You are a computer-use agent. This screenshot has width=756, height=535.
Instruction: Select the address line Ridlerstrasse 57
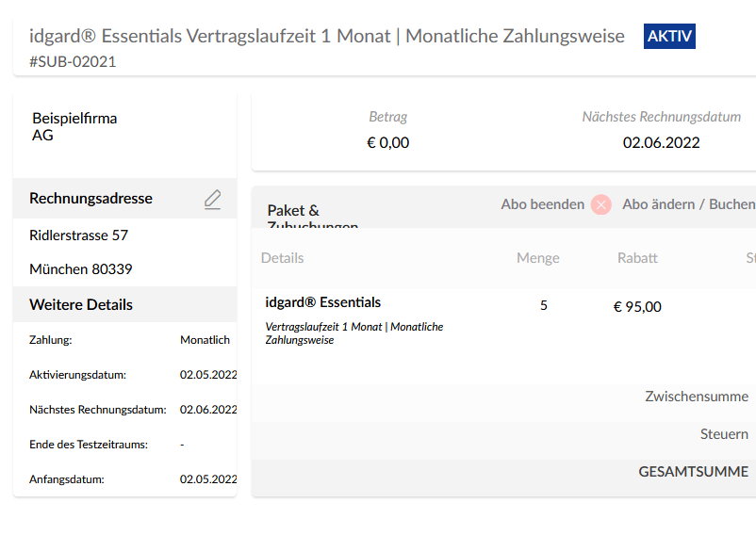(x=78, y=235)
